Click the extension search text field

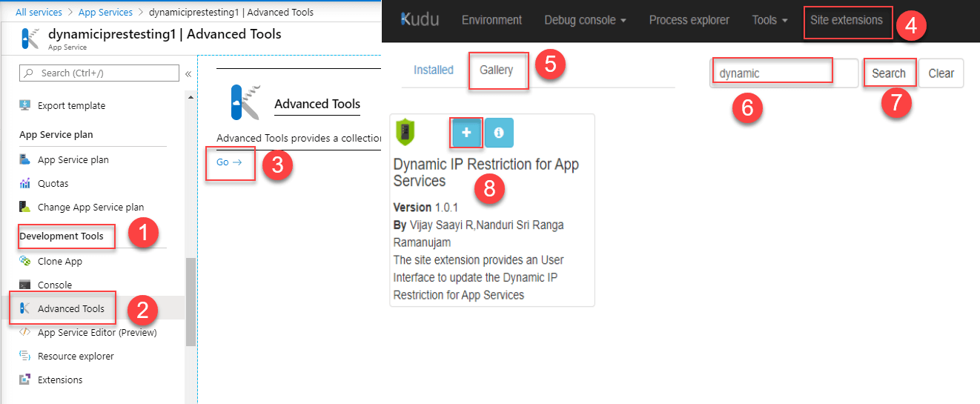782,73
